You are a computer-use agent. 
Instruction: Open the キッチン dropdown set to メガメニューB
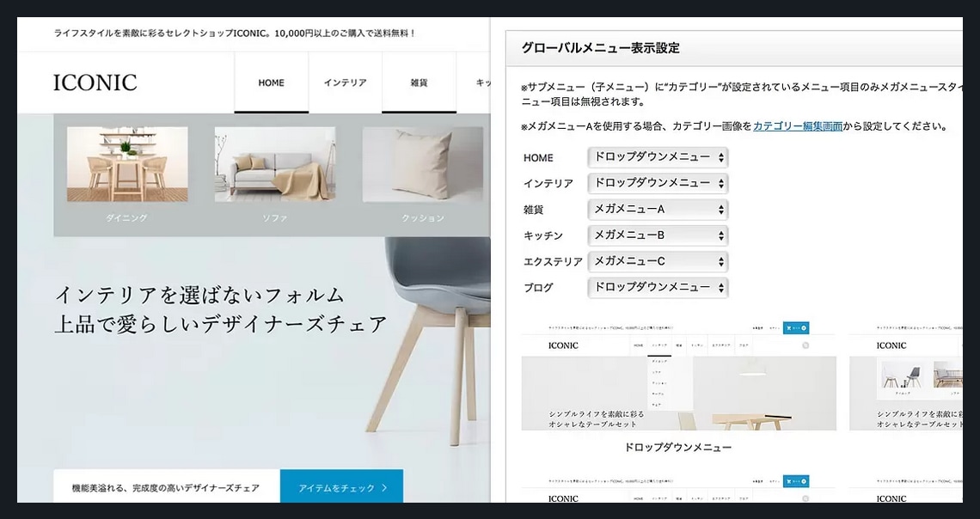click(x=658, y=235)
